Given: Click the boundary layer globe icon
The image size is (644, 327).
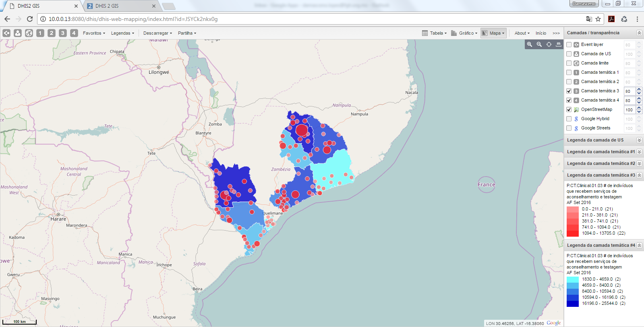Looking at the screenshot, I should click(29, 33).
